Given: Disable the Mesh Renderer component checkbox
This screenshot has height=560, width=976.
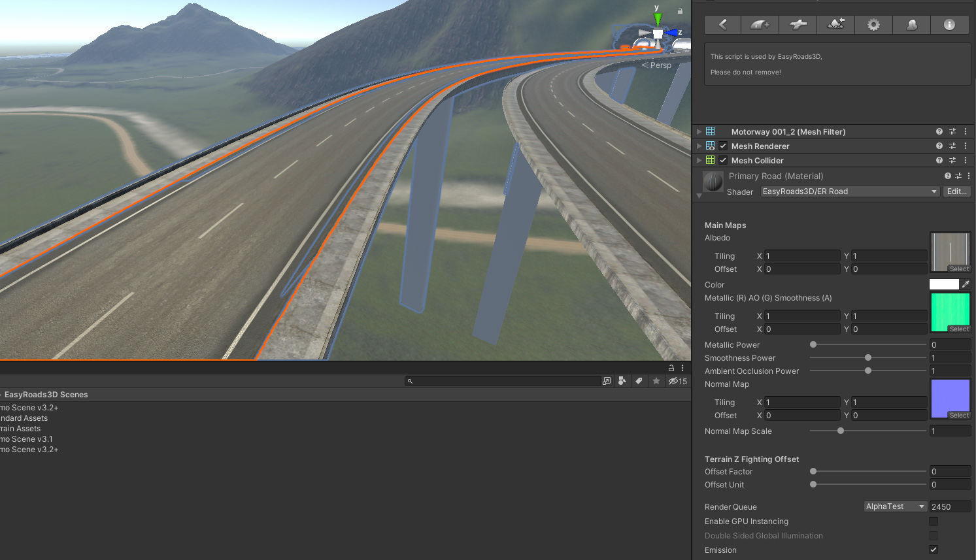Looking at the screenshot, I should pyautogui.click(x=722, y=146).
